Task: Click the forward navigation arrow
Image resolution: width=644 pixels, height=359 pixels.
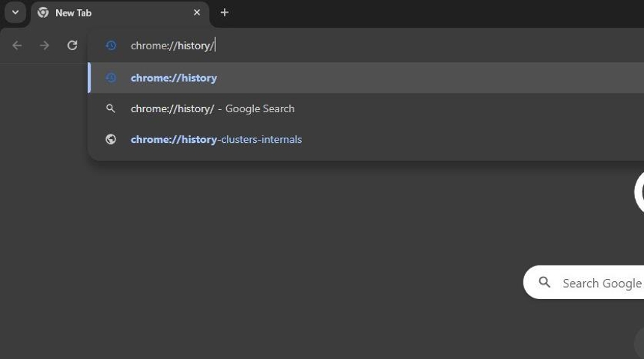Action: click(44, 45)
